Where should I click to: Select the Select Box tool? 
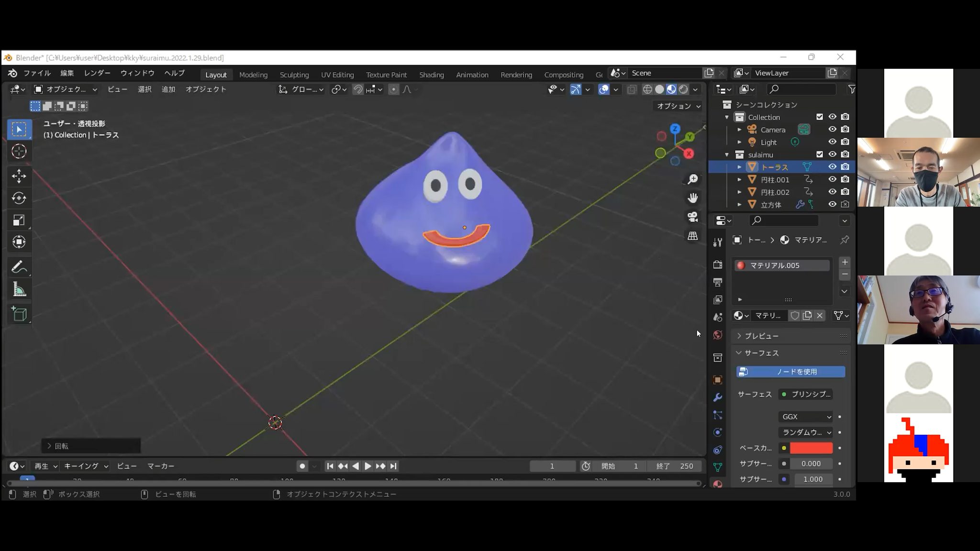[19, 129]
